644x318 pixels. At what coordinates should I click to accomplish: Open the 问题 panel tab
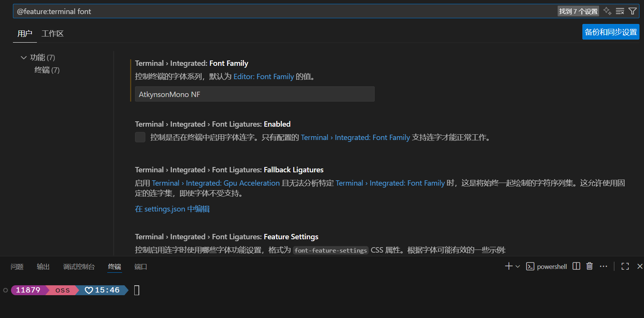(17, 267)
